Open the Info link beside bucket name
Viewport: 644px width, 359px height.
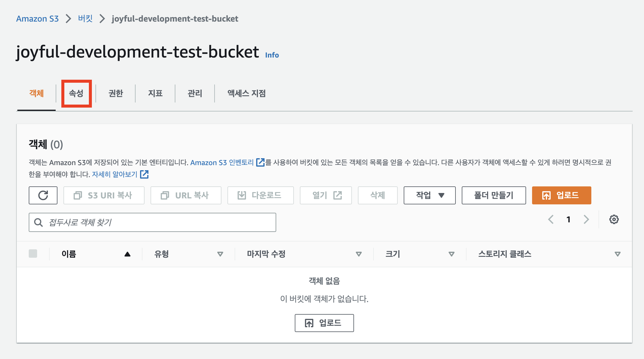(272, 55)
